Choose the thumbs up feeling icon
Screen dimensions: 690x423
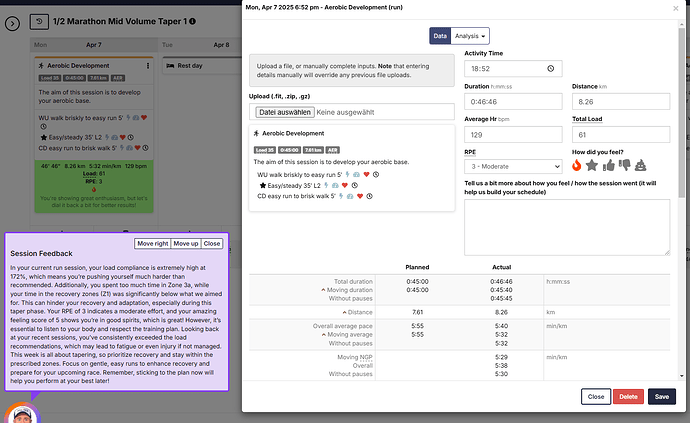pyautogui.click(x=608, y=166)
